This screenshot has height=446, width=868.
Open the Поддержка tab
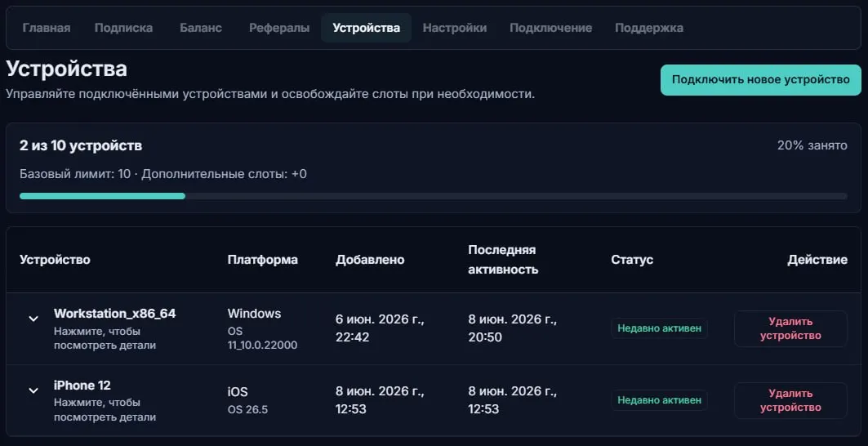coord(649,28)
